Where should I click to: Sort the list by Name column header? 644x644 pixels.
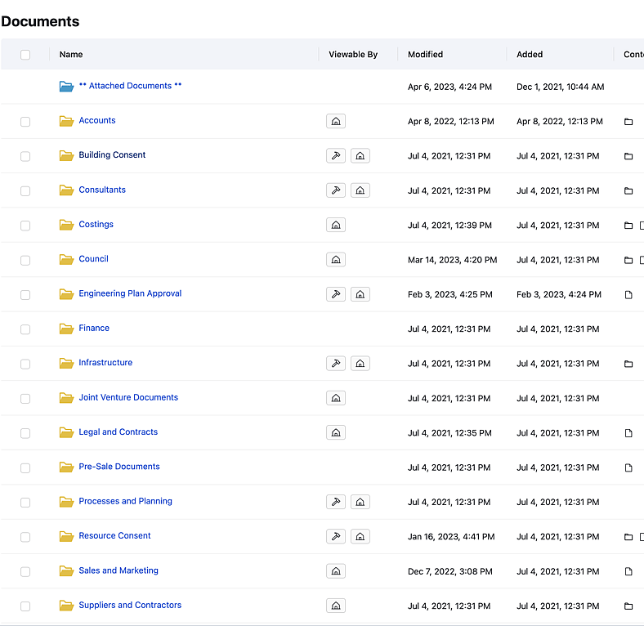tap(71, 55)
